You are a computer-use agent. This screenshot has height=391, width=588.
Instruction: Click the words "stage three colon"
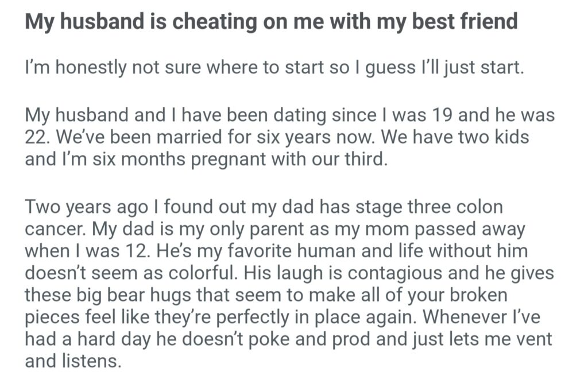coord(448,207)
